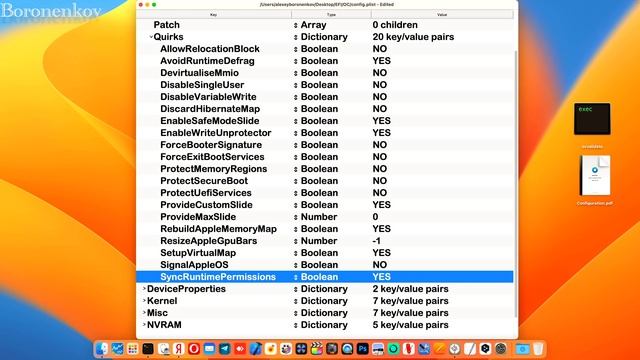Launch Final Cut Pro from dock
Screen dimensions: 640x360
coord(316,349)
